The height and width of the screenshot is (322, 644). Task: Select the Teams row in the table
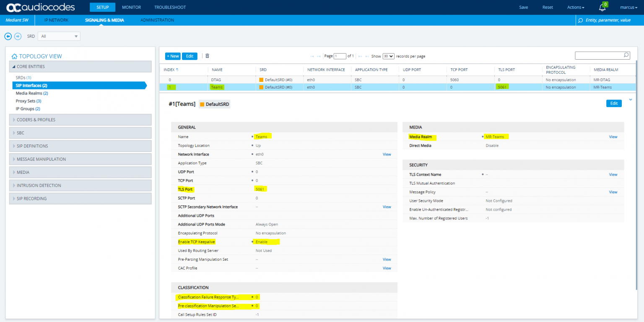tap(397, 87)
